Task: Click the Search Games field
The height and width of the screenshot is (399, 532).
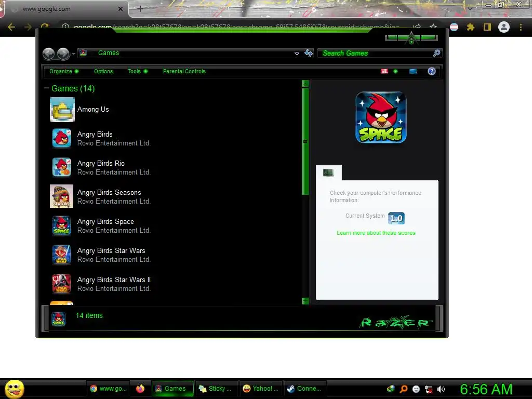Action: point(375,54)
